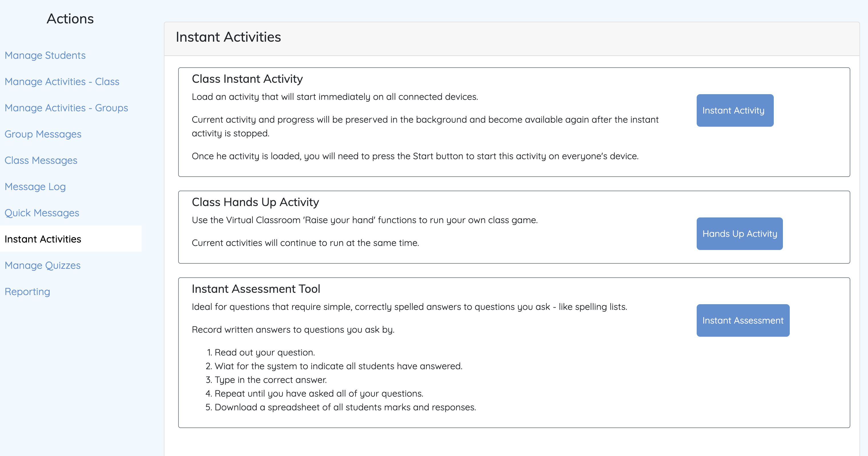This screenshot has width=868, height=456.
Task: Open Class Messages section
Action: pyautogui.click(x=41, y=160)
